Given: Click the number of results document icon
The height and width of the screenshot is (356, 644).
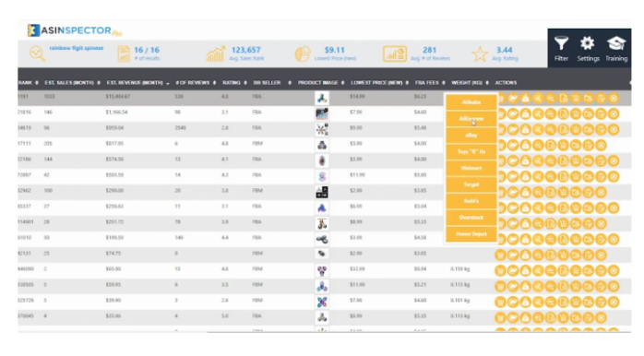Looking at the screenshot, I should tap(124, 53).
